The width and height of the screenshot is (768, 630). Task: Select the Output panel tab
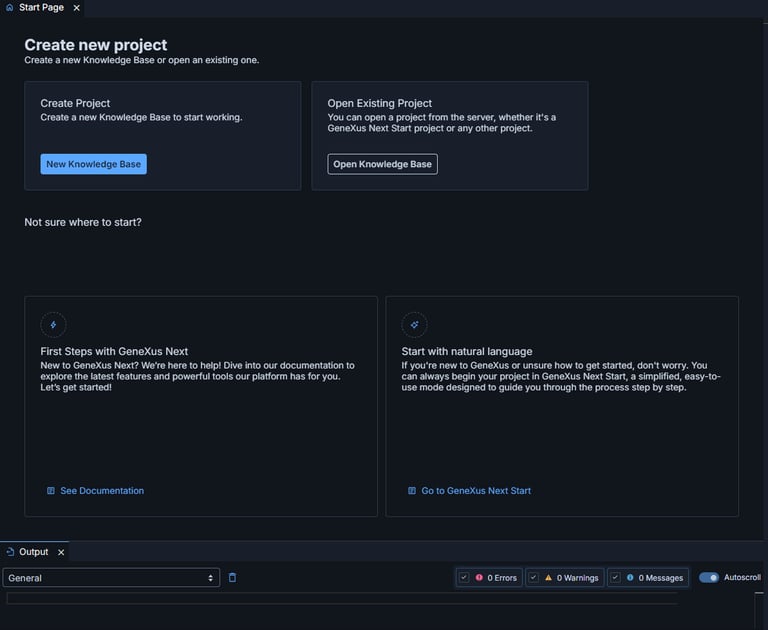[x=33, y=552]
